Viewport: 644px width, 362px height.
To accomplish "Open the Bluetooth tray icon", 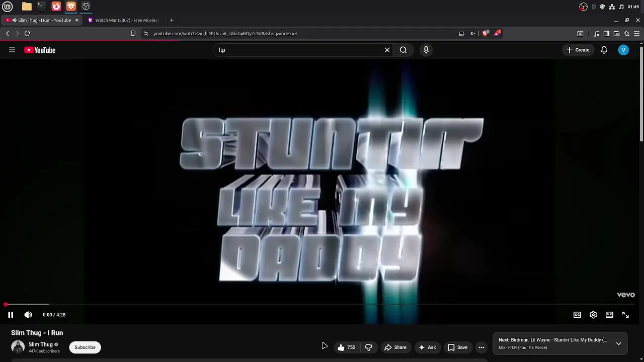I will click(594, 7).
